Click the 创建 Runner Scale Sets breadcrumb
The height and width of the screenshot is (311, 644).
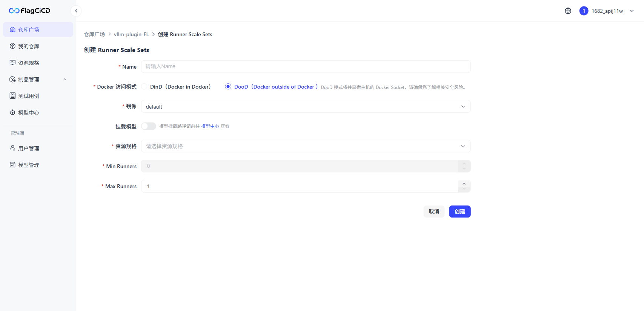185,34
